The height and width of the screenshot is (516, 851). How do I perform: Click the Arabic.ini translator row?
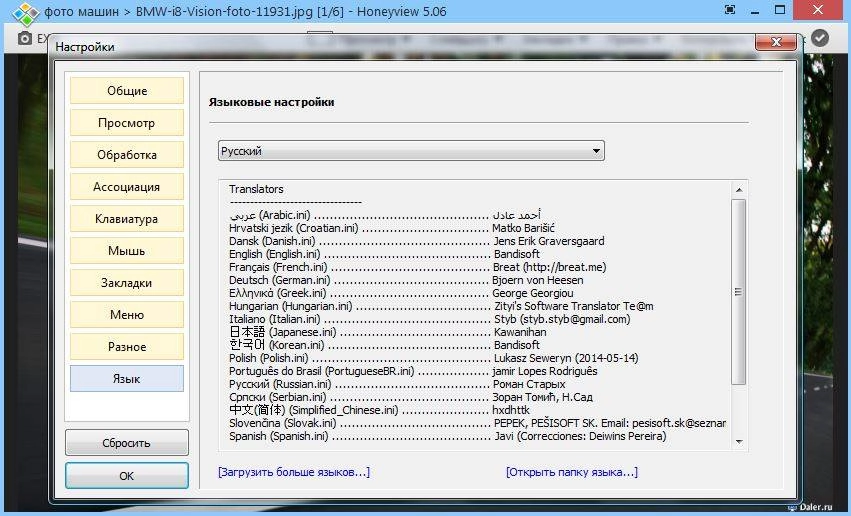[x=385, y=215]
